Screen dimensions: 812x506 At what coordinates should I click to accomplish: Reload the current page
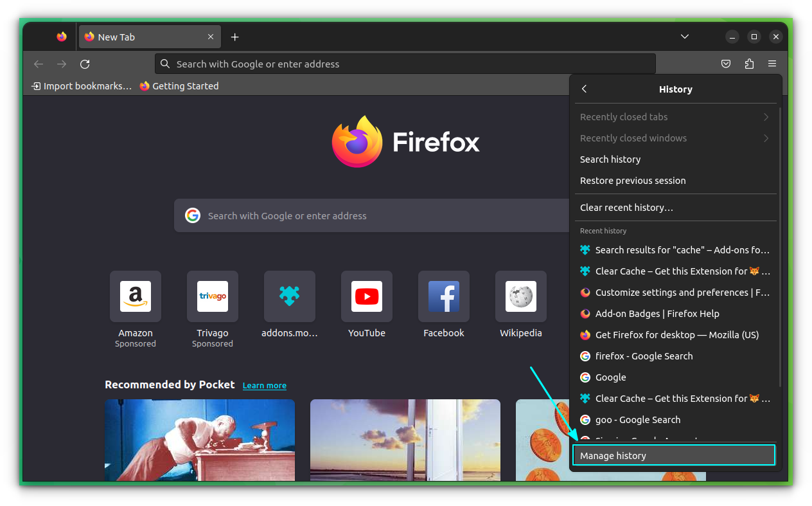coord(85,64)
